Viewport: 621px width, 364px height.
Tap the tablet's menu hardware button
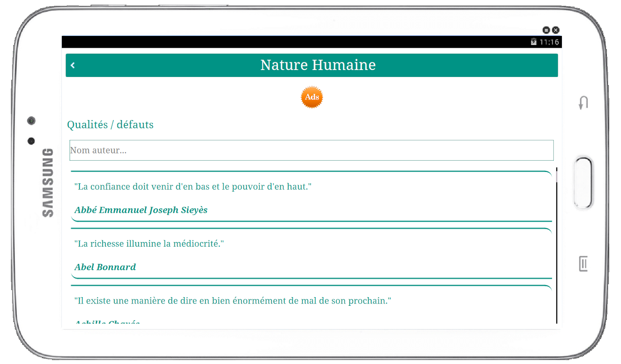[583, 263]
